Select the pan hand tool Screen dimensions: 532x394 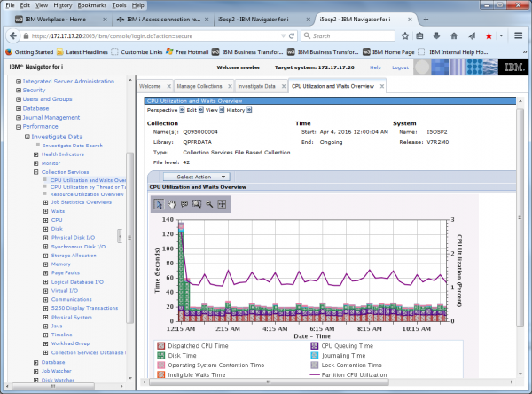[172, 204]
